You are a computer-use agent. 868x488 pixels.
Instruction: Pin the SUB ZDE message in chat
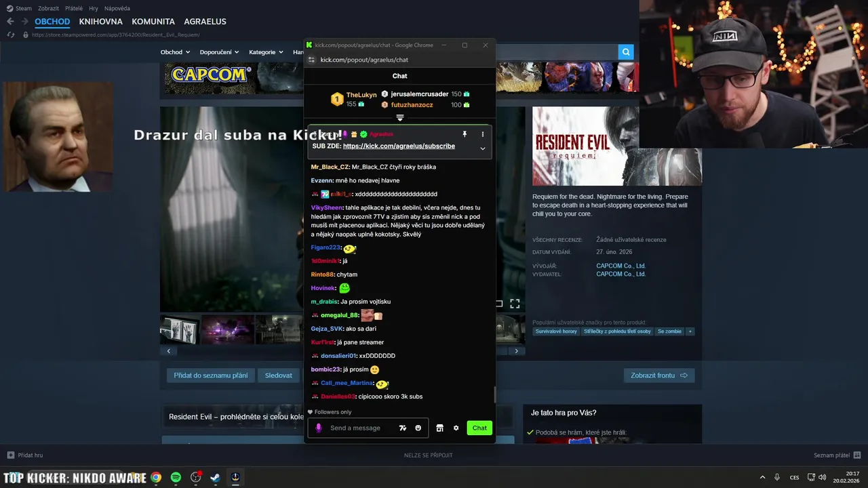pyautogui.click(x=465, y=134)
